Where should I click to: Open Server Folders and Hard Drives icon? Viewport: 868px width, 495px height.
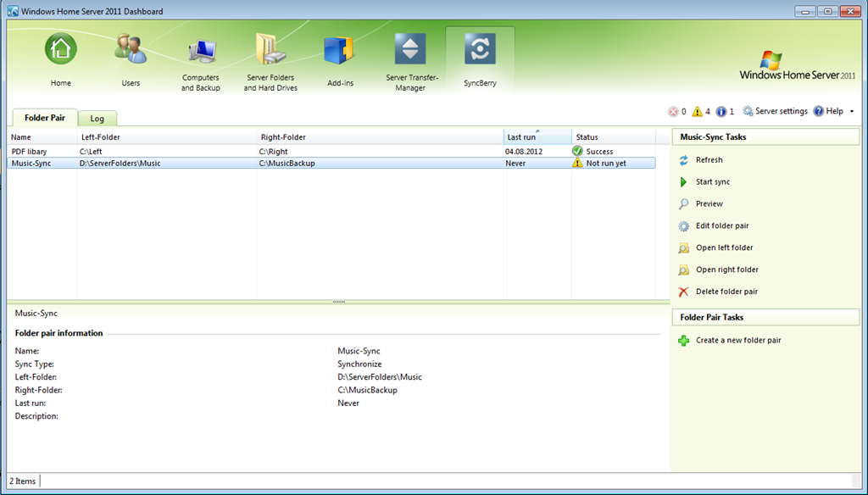point(270,48)
